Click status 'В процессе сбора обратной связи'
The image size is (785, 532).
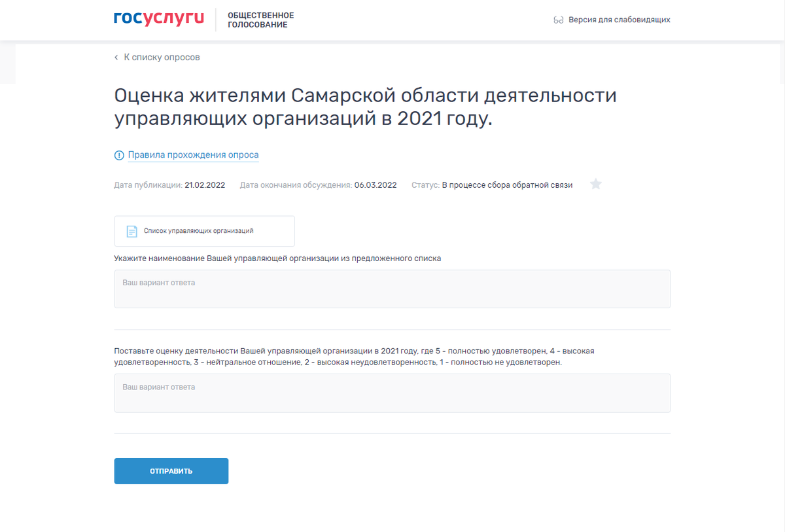(507, 185)
